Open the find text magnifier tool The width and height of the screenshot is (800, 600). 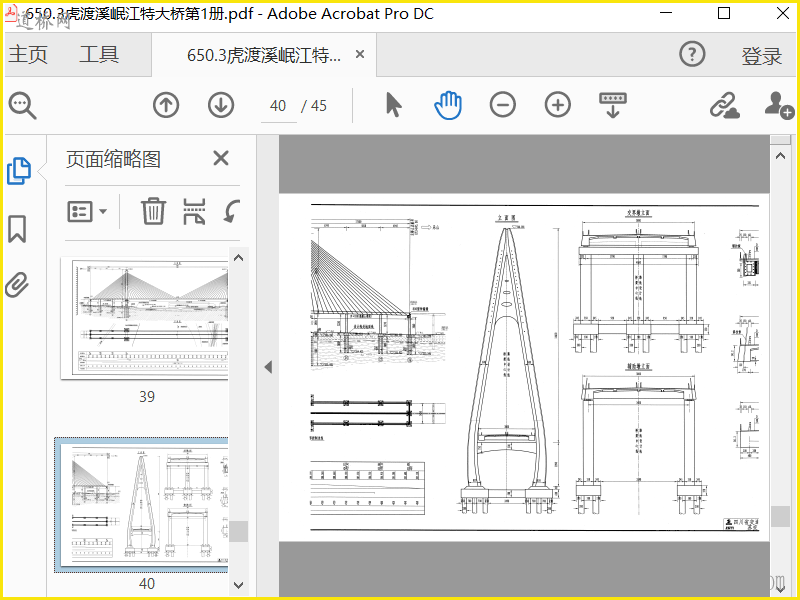tap(22, 105)
